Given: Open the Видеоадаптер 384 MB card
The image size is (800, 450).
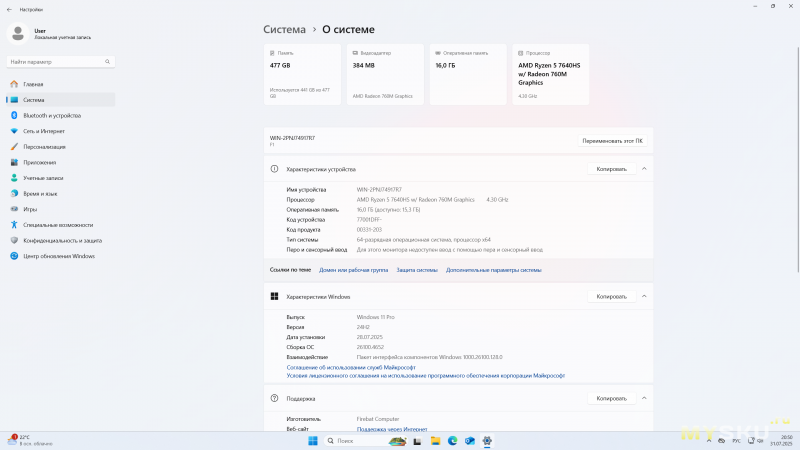Looking at the screenshot, I should pos(385,74).
